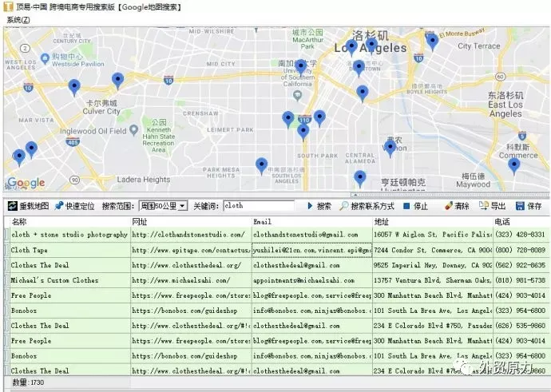Click the map pin at Park Mesa Heights
551x392 pixels.
point(261,166)
